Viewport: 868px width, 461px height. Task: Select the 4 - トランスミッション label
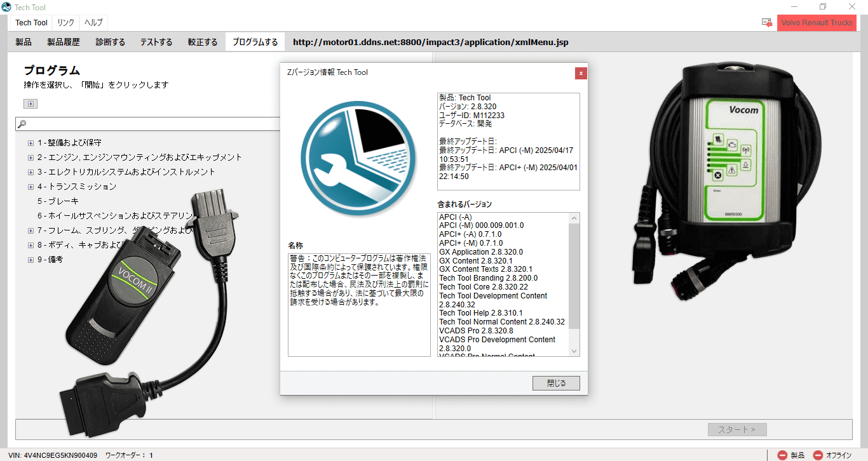click(x=77, y=187)
